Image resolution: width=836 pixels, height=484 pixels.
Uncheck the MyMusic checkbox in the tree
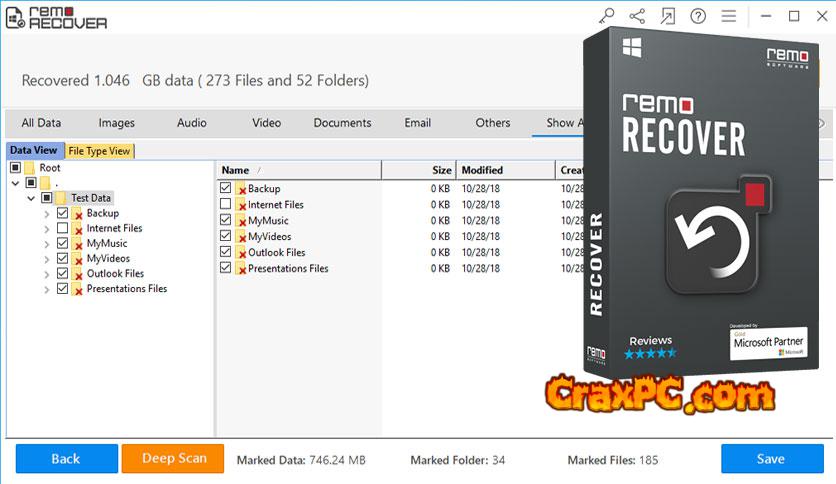(63, 243)
